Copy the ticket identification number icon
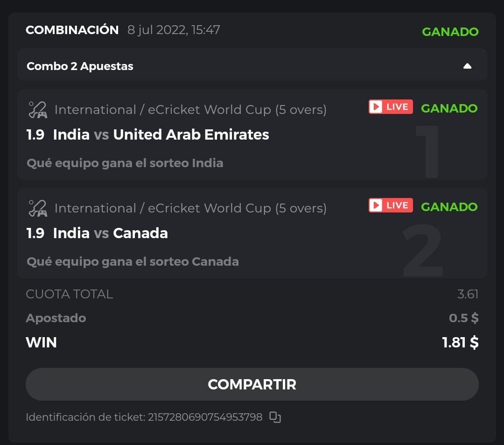 click(x=275, y=417)
